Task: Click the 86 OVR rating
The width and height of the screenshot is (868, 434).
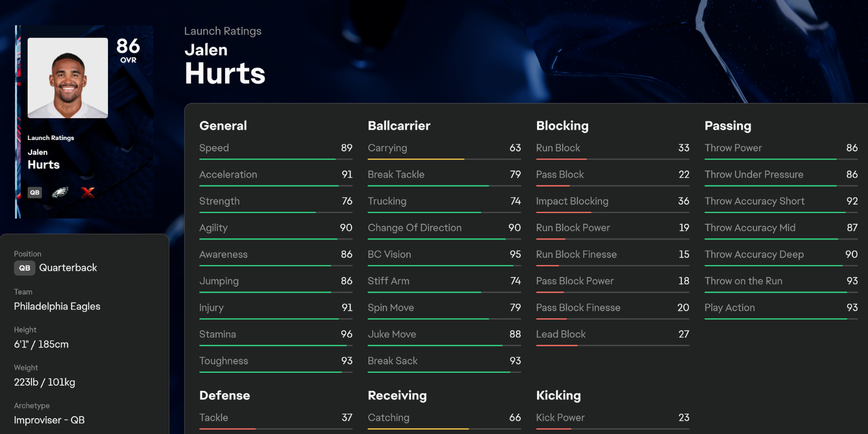Action: [x=128, y=50]
